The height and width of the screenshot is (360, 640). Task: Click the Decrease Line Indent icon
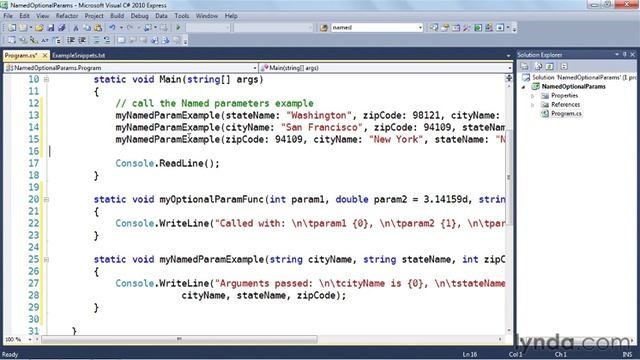click(71, 40)
